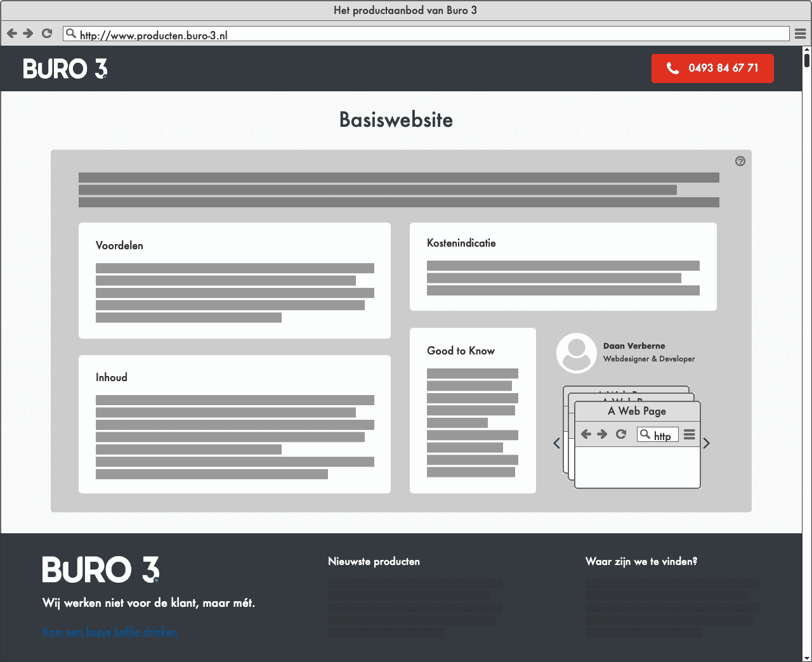Viewport: 812px width, 662px height.
Task: Click the help question mark icon
Action: pyautogui.click(x=740, y=161)
